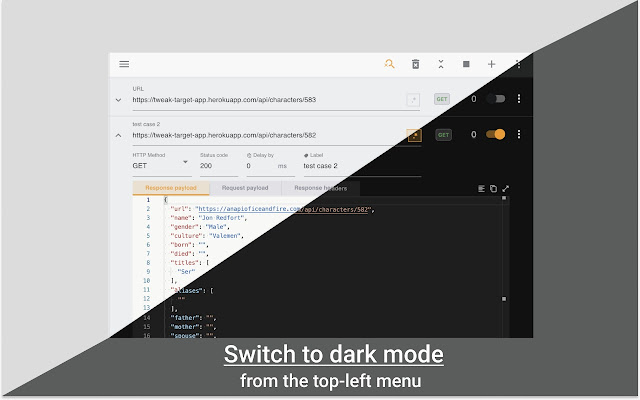The image size is (640, 400).
Task: Click the "titles" key on line 8
Action: 186,263
